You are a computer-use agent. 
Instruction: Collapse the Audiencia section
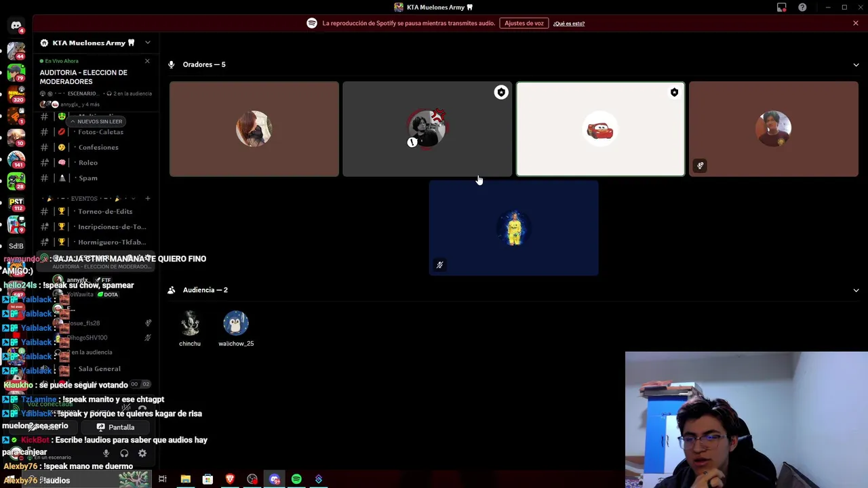(x=856, y=290)
